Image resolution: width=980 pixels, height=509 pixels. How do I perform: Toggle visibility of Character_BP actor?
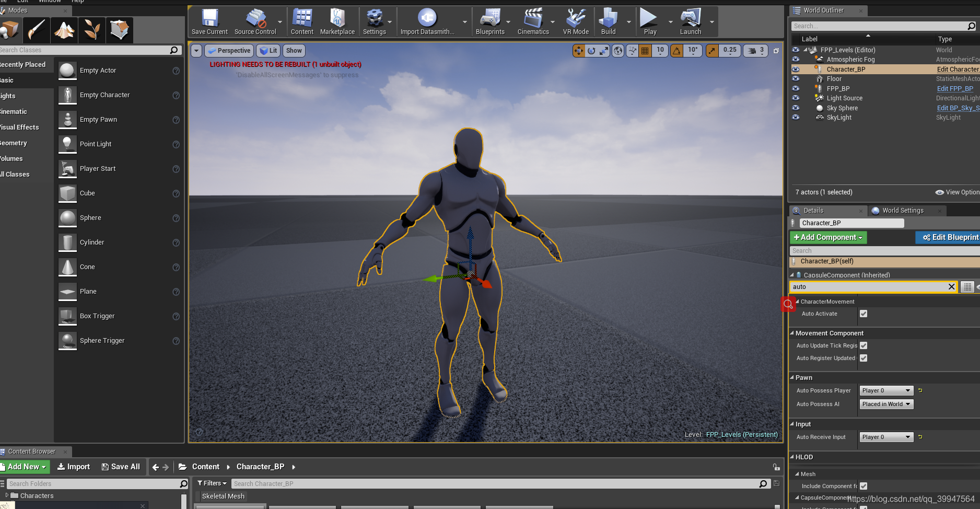[x=796, y=69]
